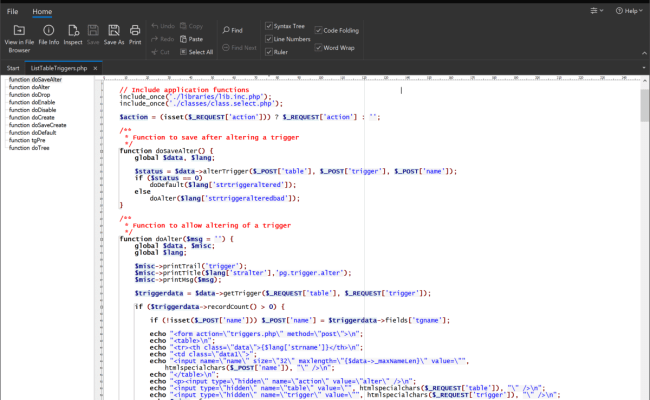Open the Find tool

tap(233, 30)
